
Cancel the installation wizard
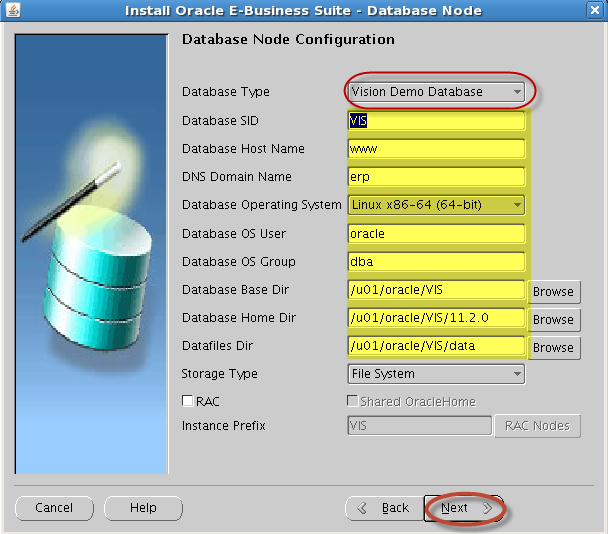[54, 508]
